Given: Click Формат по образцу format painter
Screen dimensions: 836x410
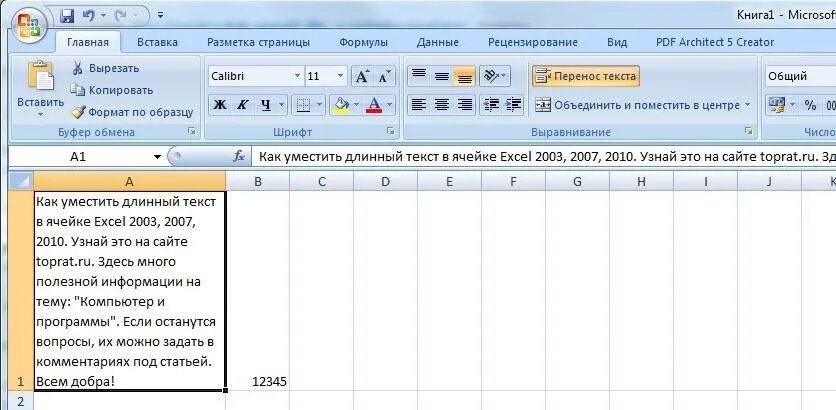Looking at the screenshot, I should [133, 112].
